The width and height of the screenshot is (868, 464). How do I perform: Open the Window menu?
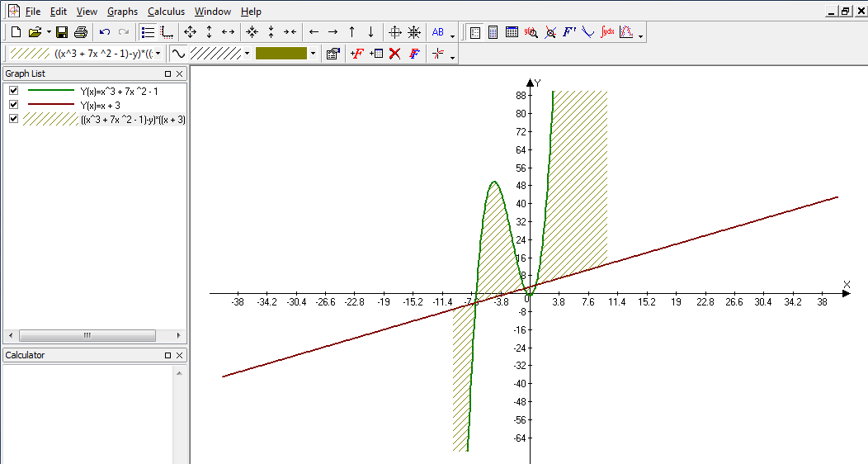[x=213, y=11]
